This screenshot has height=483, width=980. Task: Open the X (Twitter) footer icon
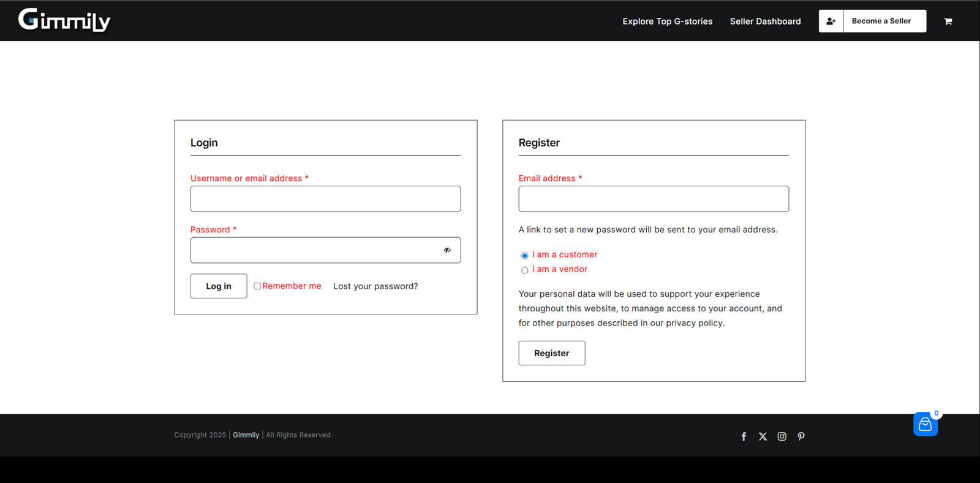click(763, 436)
